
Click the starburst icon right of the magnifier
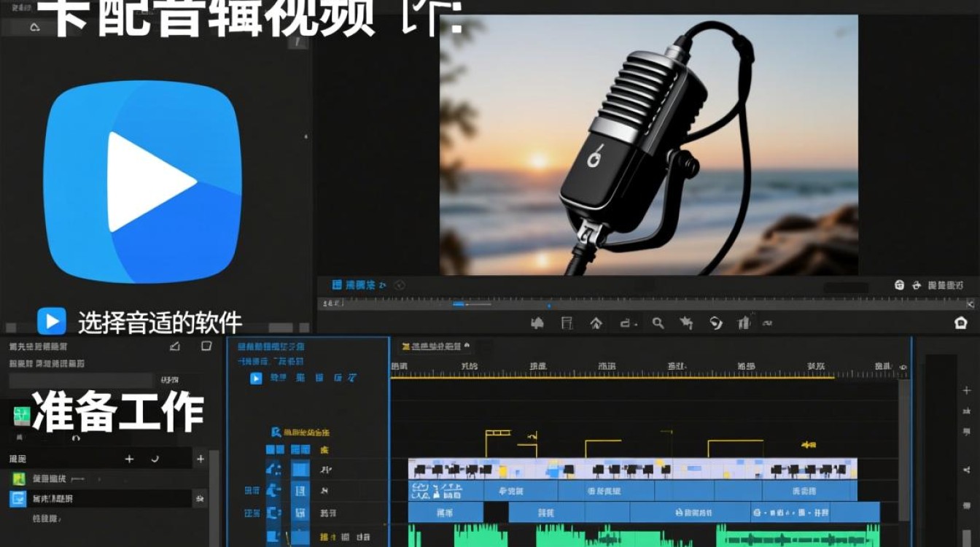[x=686, y=322]
